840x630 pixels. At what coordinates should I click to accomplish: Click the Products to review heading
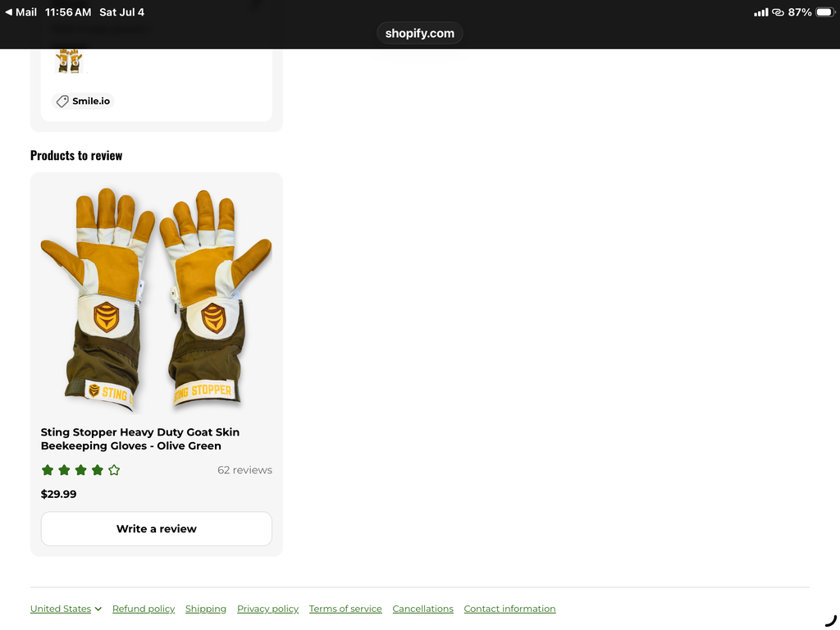pyautogui.click(x=76, y=155)
